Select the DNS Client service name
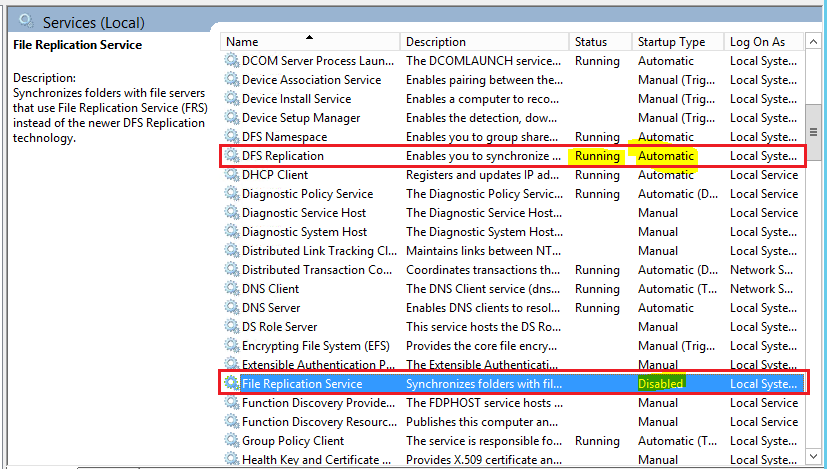This screenshot has width=827, height=469. coord(270,289)
